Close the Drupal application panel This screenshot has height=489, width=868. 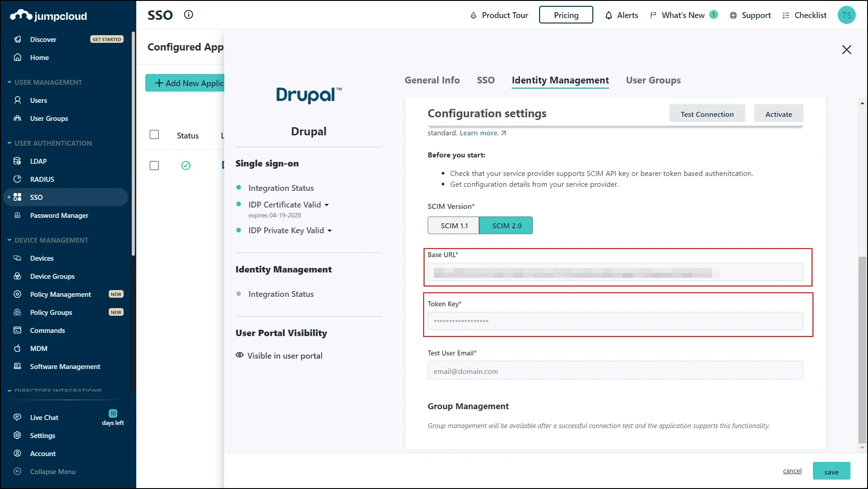tap(846, 50)
